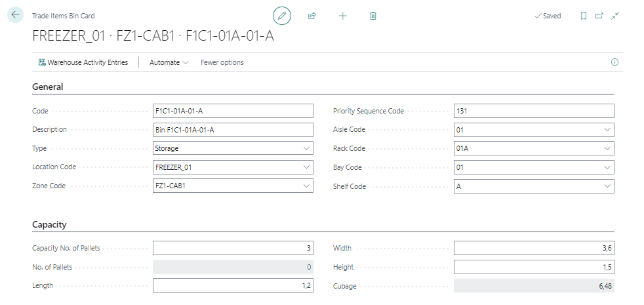The image size is (644, 305).
Task: Click the plus icon to create new
Action: (342, 16)
